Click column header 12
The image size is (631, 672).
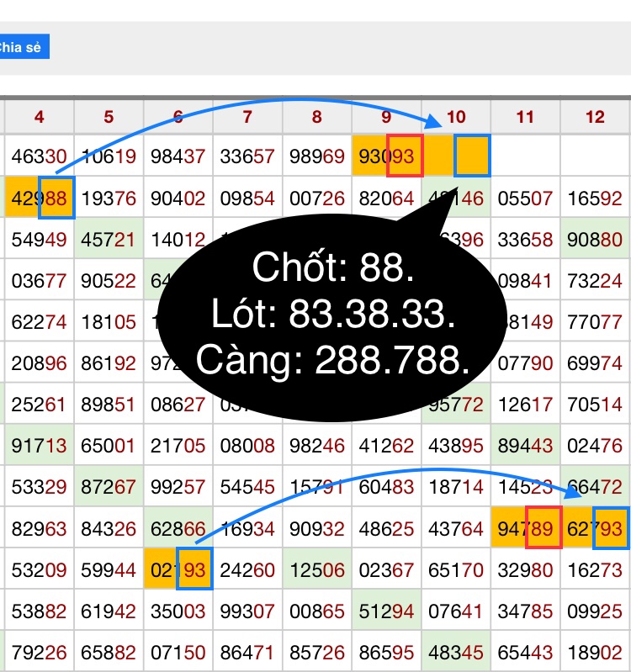(x=595, y=117)
